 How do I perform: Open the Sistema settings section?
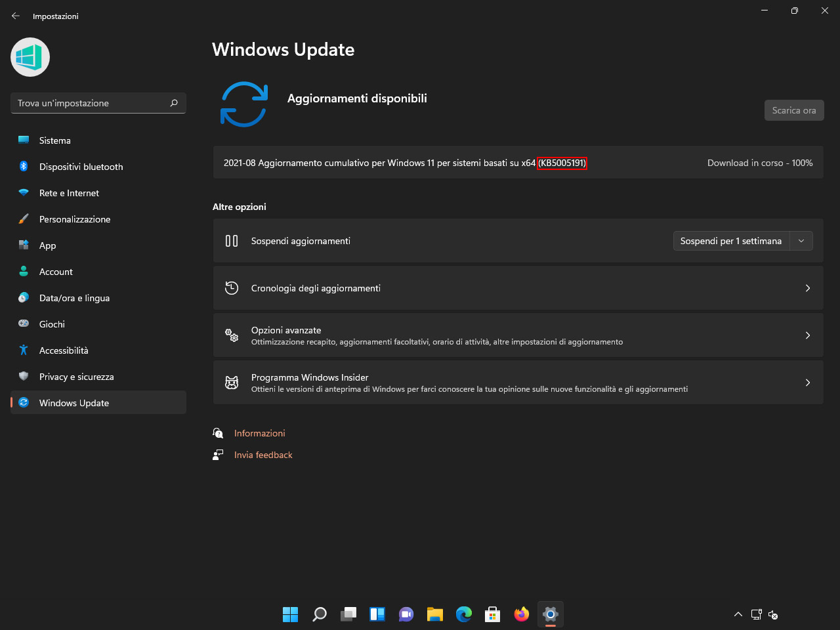[98, 140]
